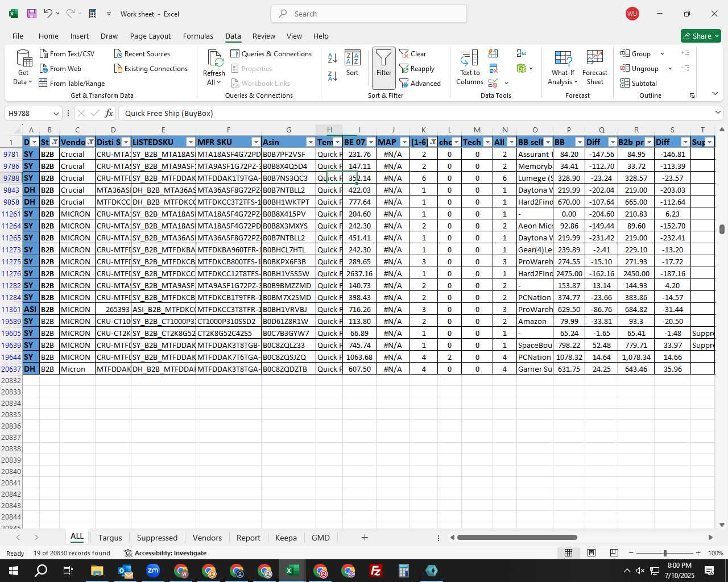Viewport: 728px width, 582px height.
Task: Switch to the Formulas ribbon tab
Action: tap(198, 36)
